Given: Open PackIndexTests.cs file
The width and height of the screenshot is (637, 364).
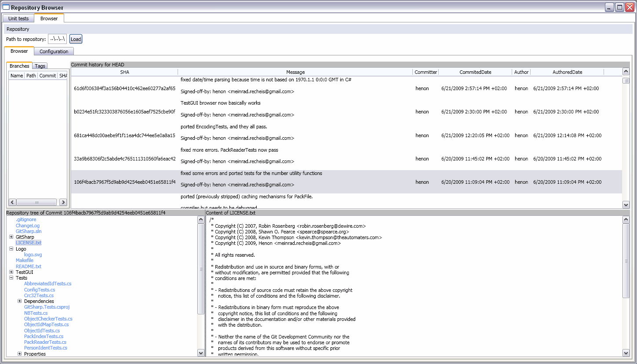Looking at the screenshot, I should click(x=44, y=336).
